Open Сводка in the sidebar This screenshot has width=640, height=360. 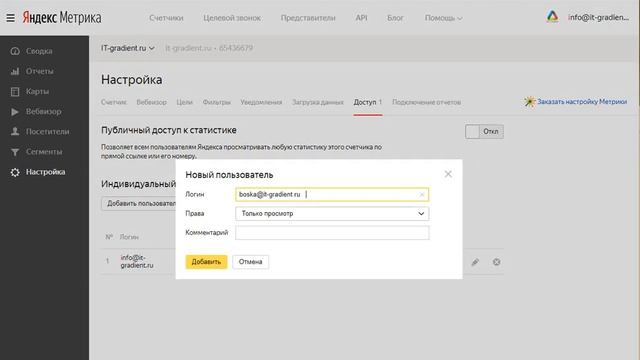(39, 51)
